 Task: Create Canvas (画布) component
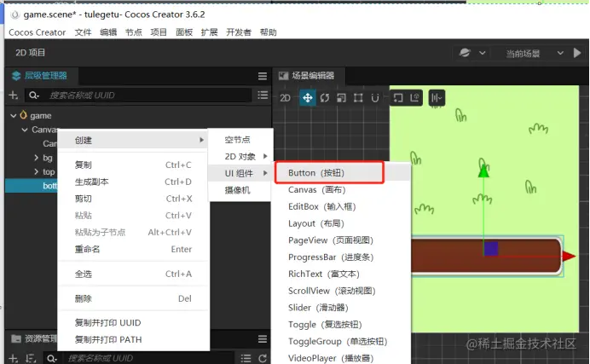click(342, 190)
